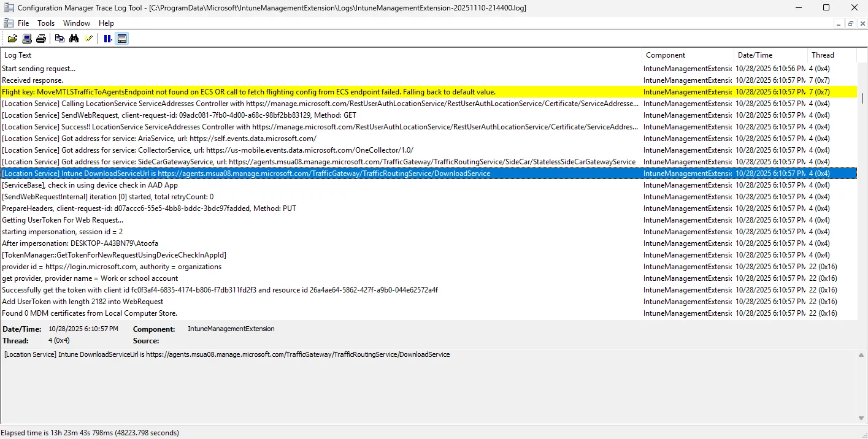
Task: Select the 'starting impersonation, session id = 2' line
Action: click(x=428, y=232)
